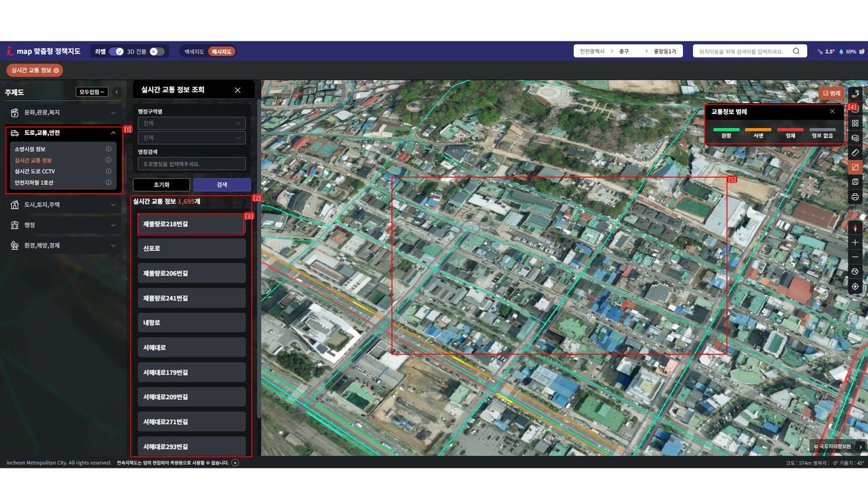Image resolution: width=868 pixels, height=488 pixels.
Task: Reset map north with compass icon
Action: [855, 228]
